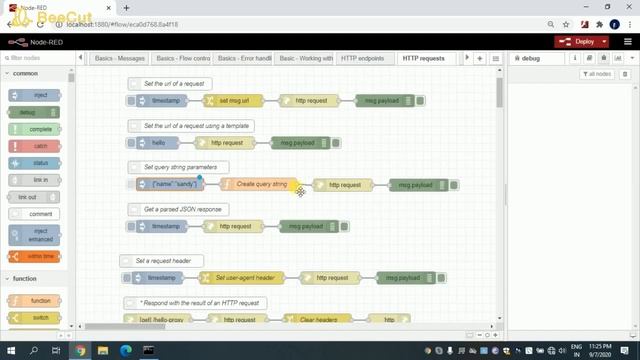Choose the status node in the palette

[34, 163]
